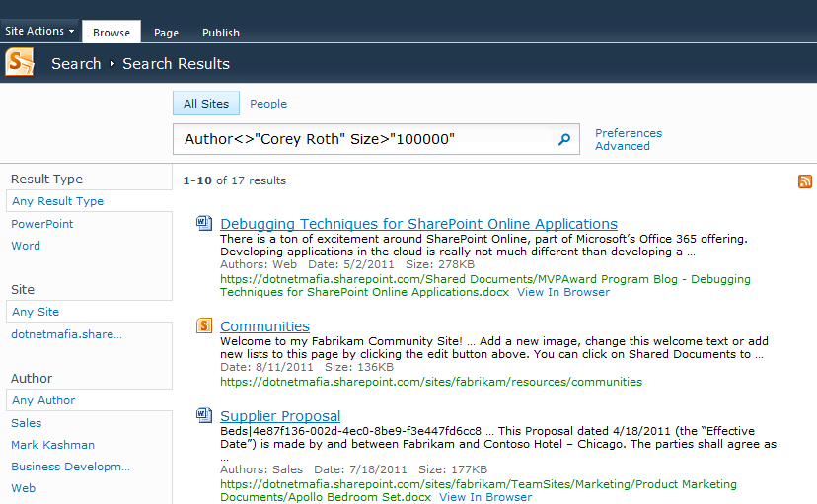
Task: Click Word icon beside Debugging Techniques result
Action: coord(204,223)
